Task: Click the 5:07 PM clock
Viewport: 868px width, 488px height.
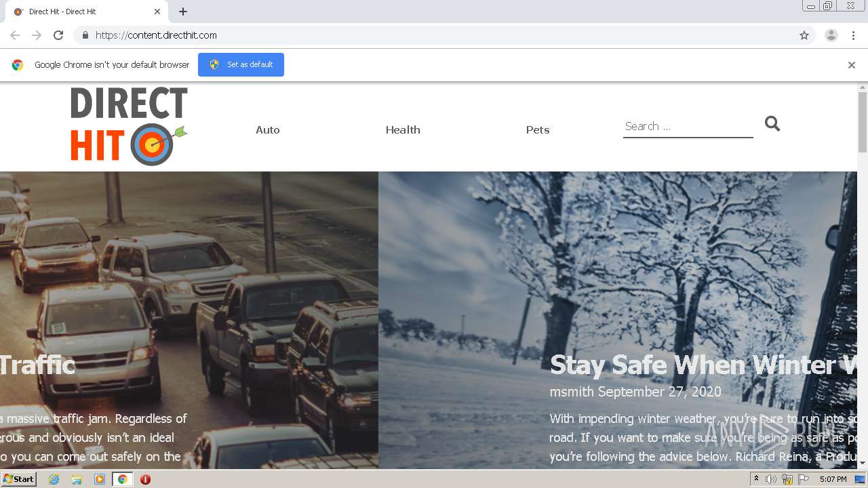Action: (833, 479)
